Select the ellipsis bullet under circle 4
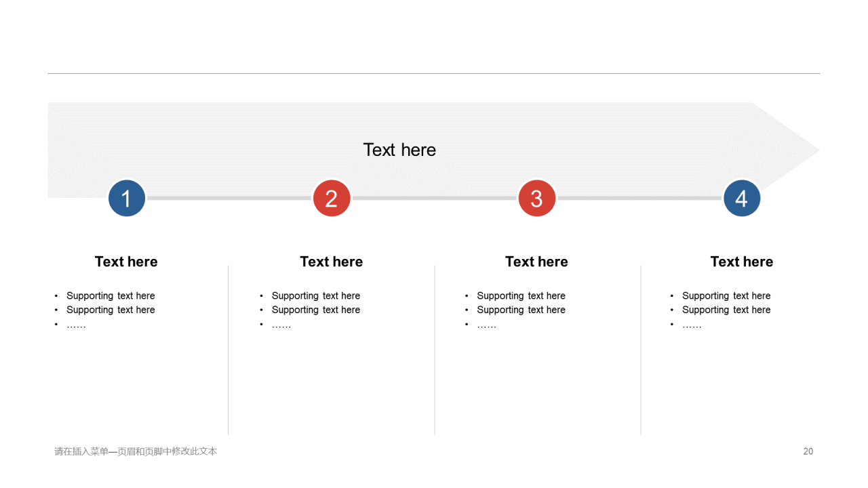This screenshot has width=868, height=488. [692, 325]
